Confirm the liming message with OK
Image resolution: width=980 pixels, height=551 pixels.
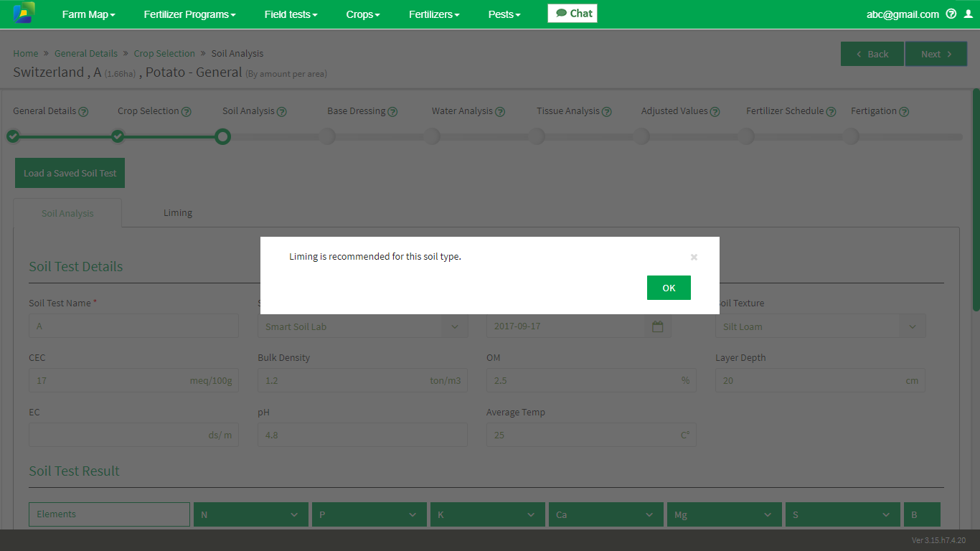click(x=669, y=288)
